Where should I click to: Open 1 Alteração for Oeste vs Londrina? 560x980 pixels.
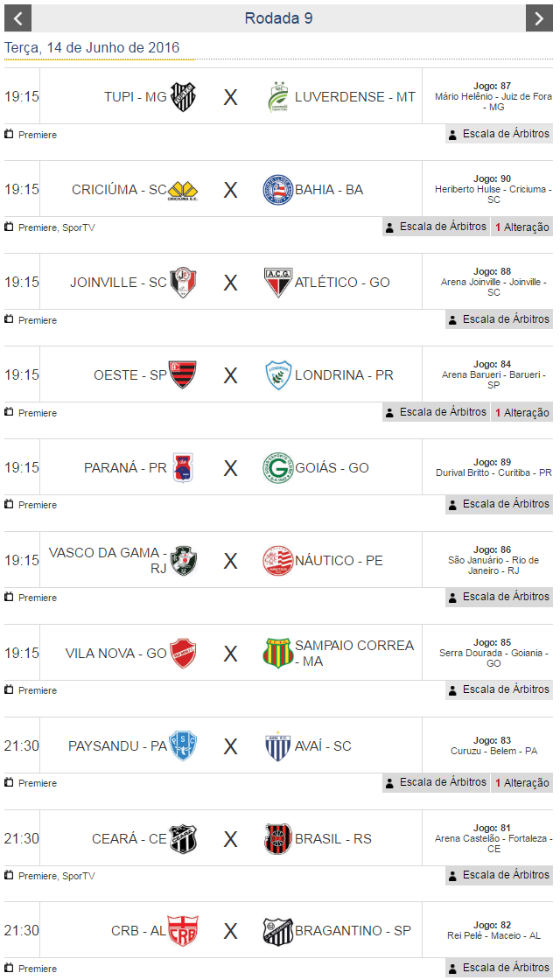tap(521, 412)
